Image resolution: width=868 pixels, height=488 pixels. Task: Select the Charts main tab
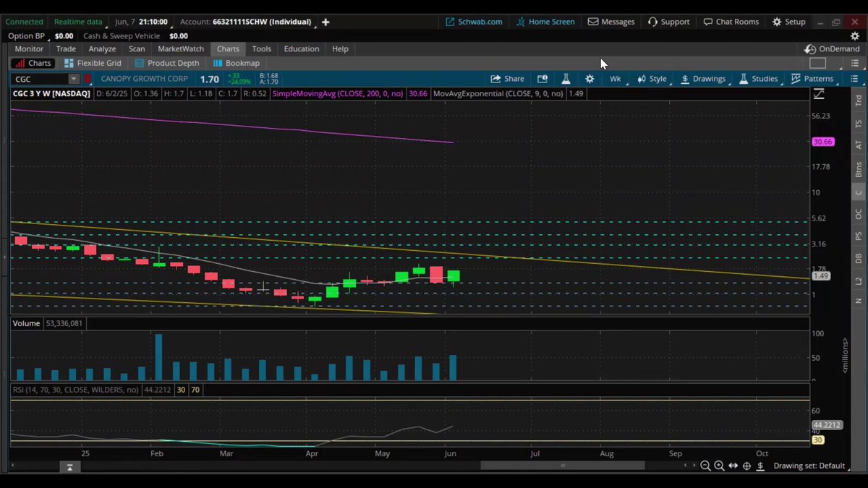click(228, 49)
